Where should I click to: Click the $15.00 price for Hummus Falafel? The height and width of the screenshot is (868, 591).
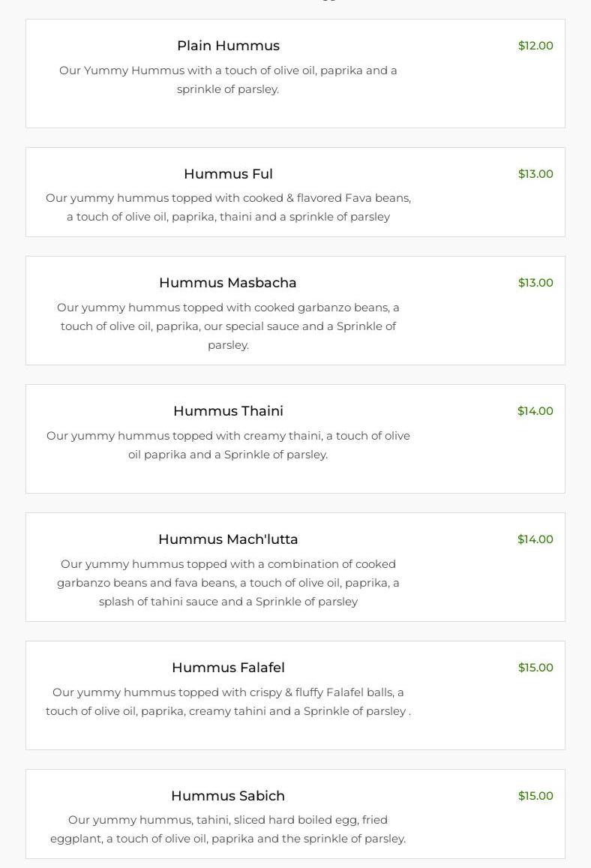535,668
